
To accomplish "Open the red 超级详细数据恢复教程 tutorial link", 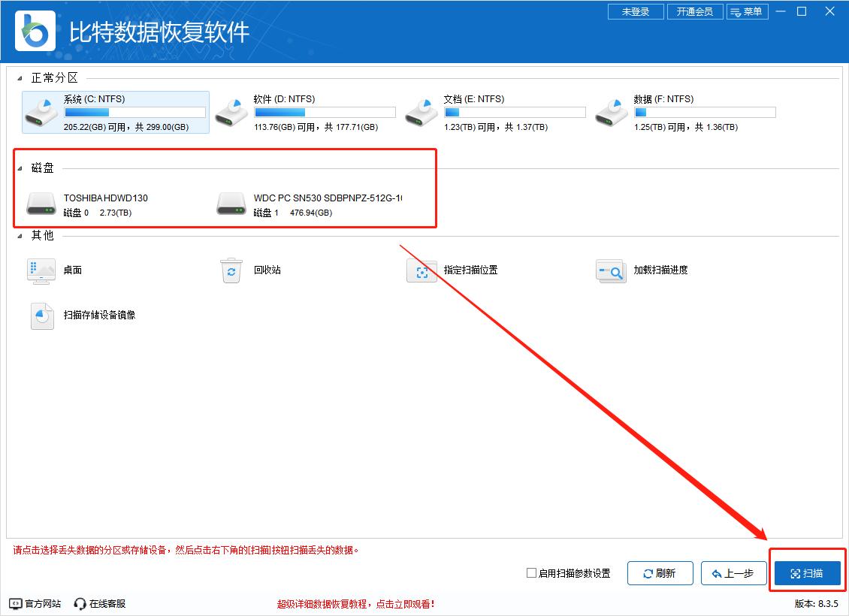I will (x=355, y=604).
